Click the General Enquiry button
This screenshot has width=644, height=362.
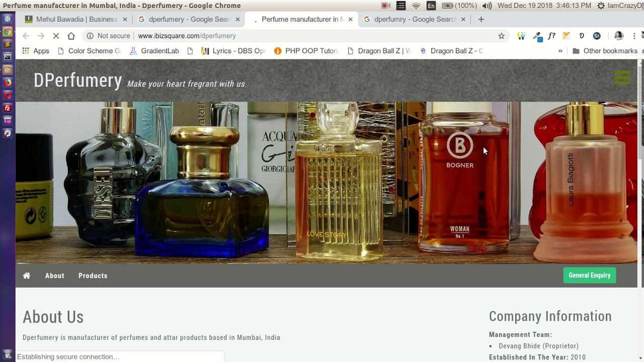coord(589,275)
